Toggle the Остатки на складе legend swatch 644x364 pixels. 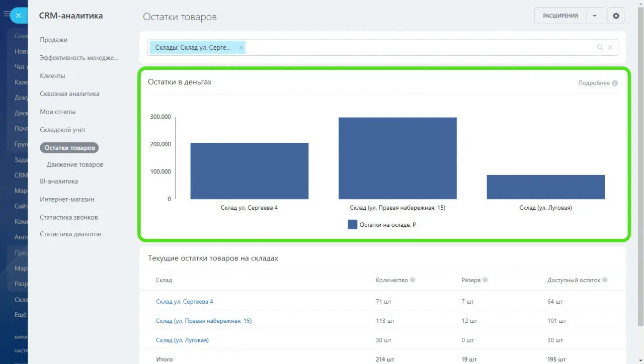pos(353,225)
